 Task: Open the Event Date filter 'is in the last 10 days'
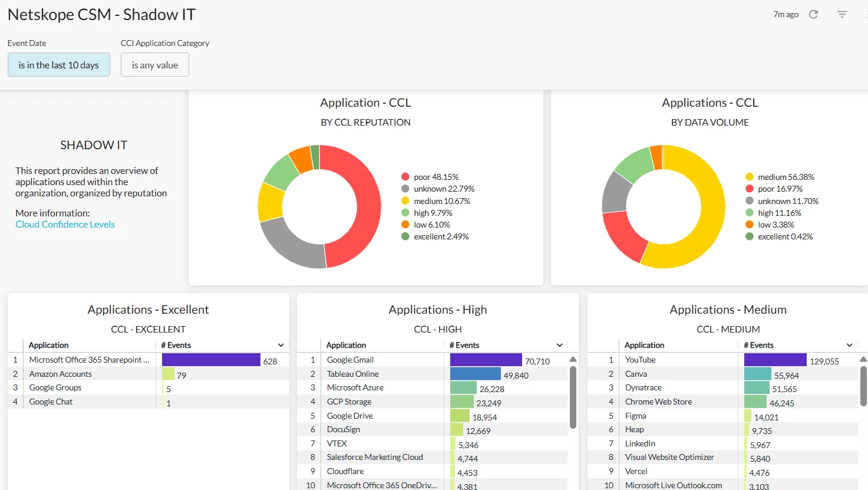pyautogui.click(x=59, y=65)
